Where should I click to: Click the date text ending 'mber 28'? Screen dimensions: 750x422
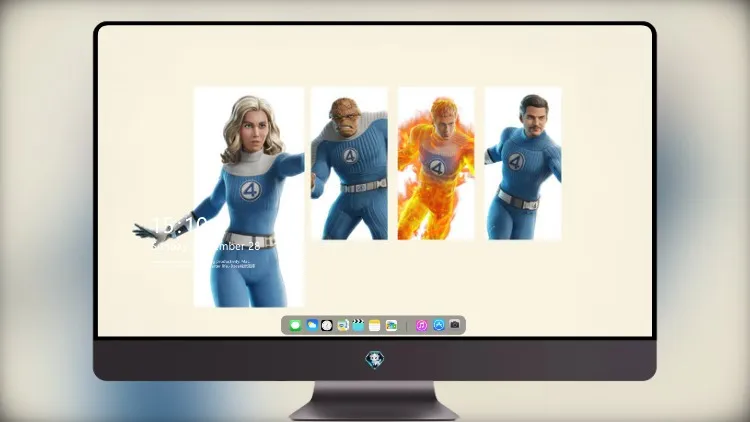coord(206,246)
